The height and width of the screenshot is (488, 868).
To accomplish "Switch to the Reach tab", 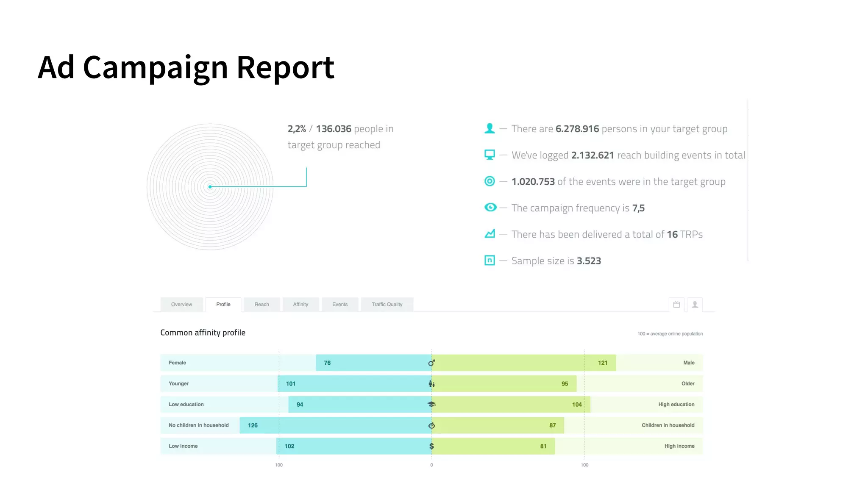I will tap(262, 305).
